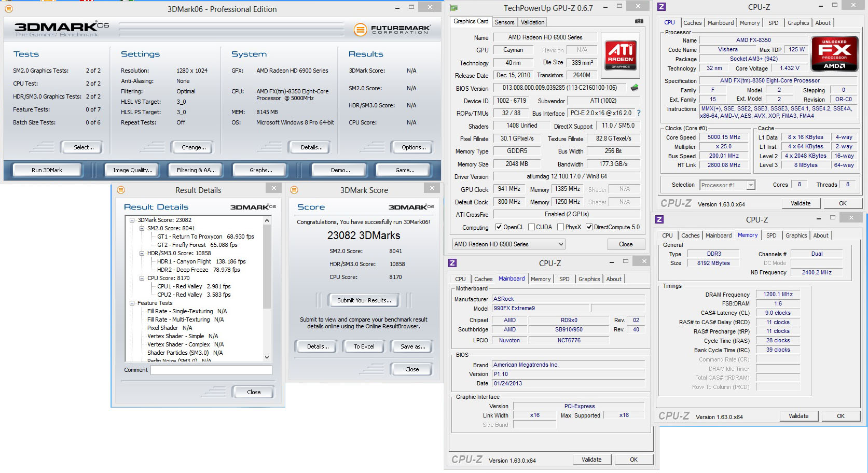Toggle the DirectCompute 5.0 checkbox
Screen dimensions: 868x473
point(589,227)
